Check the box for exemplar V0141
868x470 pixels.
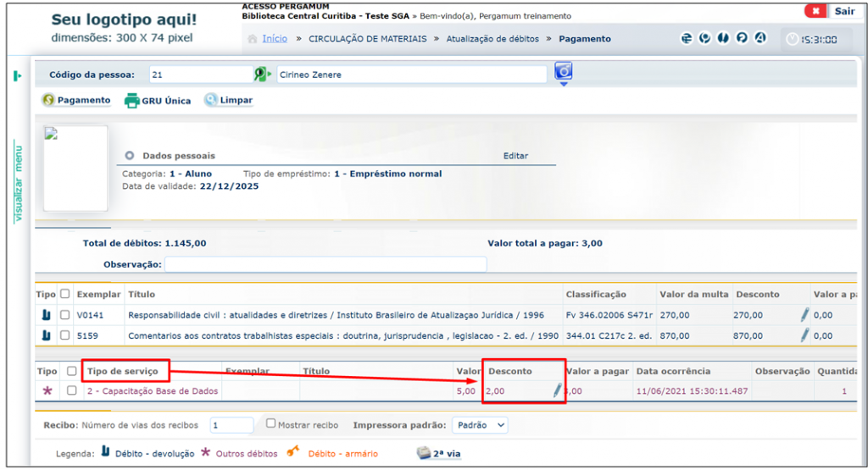point(64,314)
